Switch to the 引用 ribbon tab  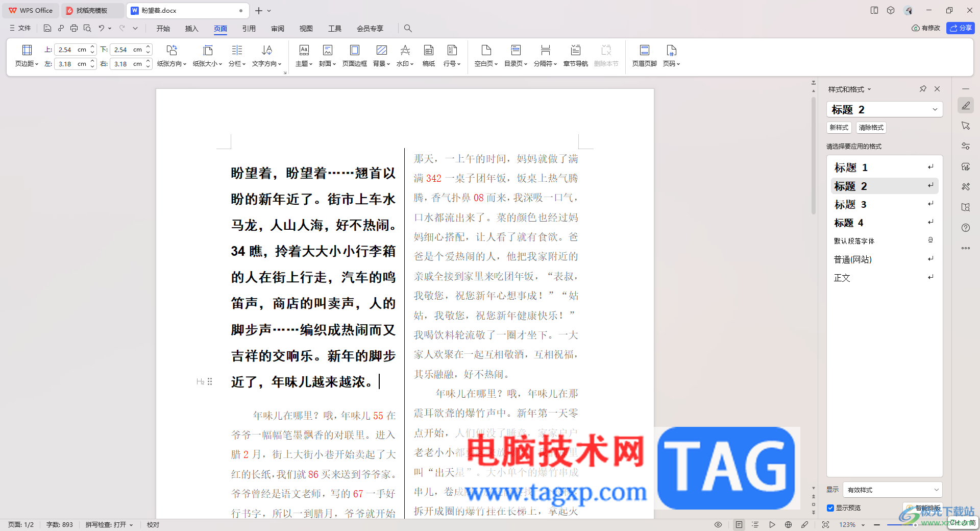[x=249, y=29]
